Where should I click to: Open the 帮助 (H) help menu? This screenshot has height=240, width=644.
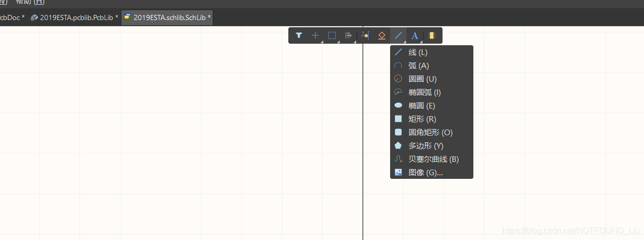point(30,3)
